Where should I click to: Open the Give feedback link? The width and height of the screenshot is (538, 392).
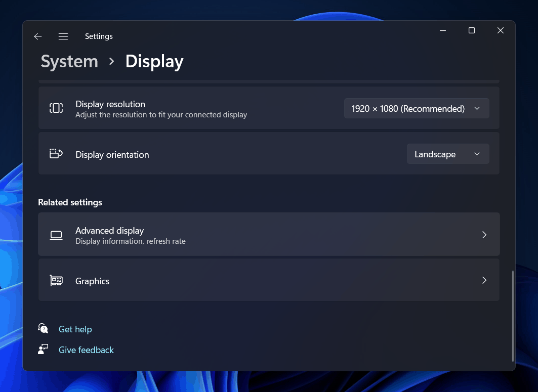[86, 350]
